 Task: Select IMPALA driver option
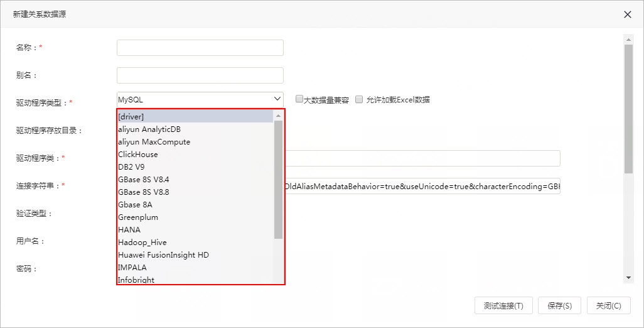(195, 268)
